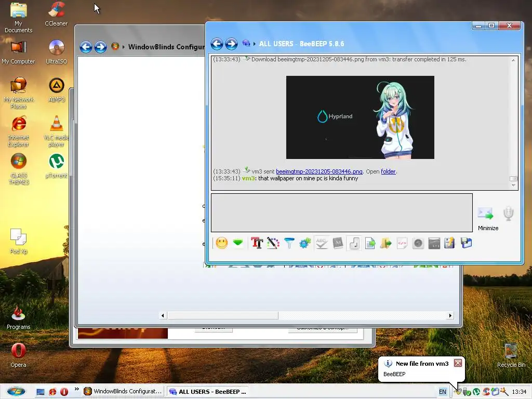Toggle the word completer dictionary icon
Image resolution: width=532 pixels, height=399 pixels.
coord(338,243)
